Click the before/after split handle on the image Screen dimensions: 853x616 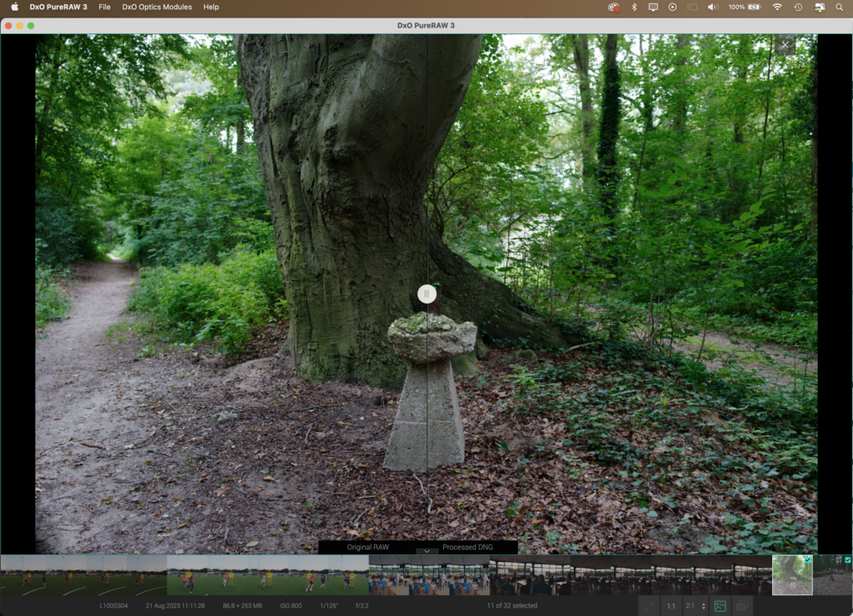[427, 294]
